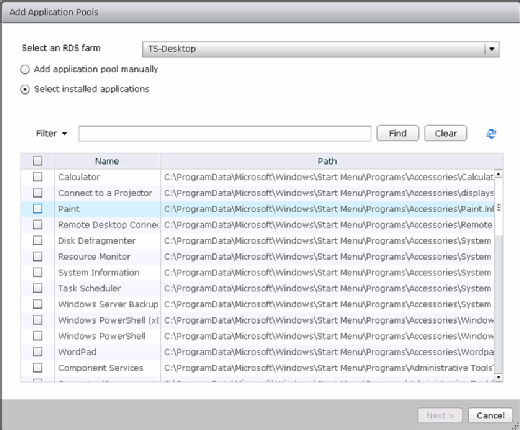Check the Connect to a Projector checkbox

point(38,193)
